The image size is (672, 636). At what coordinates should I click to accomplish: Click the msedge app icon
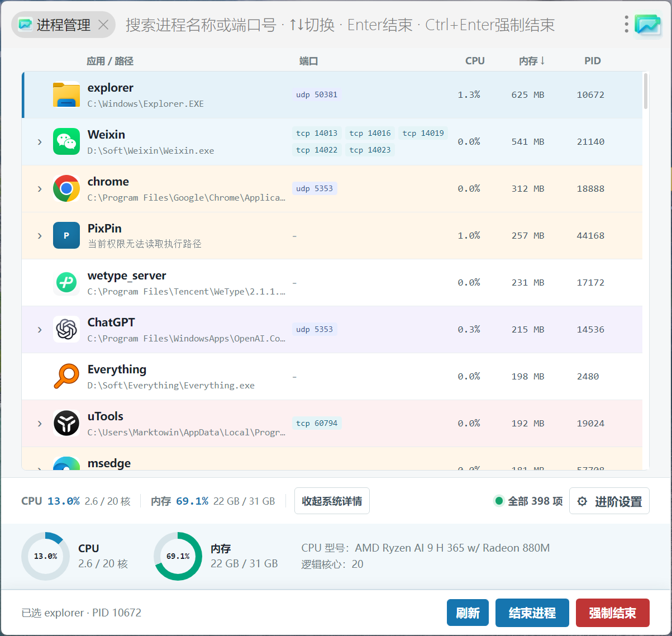coord(66,463)
